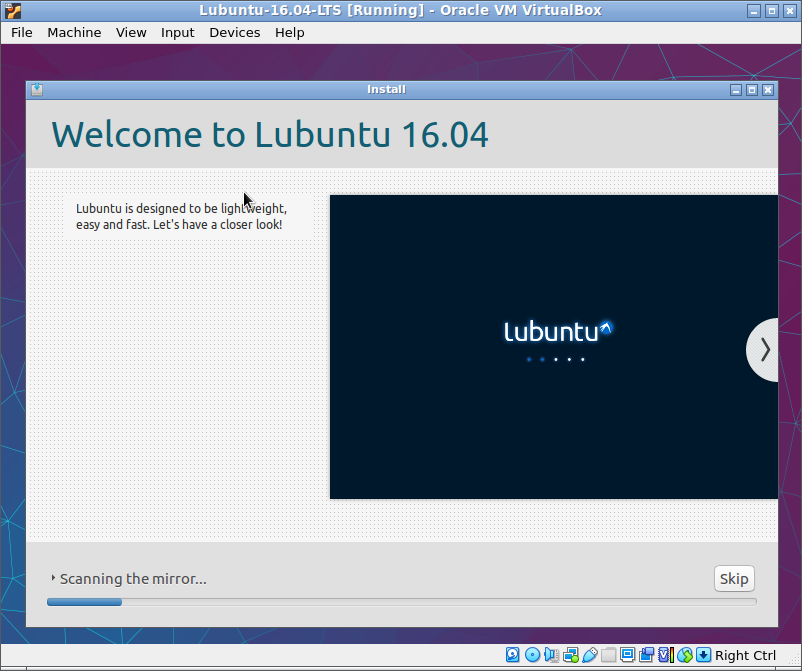Click the installation progress bar

(x=402, y=602)
